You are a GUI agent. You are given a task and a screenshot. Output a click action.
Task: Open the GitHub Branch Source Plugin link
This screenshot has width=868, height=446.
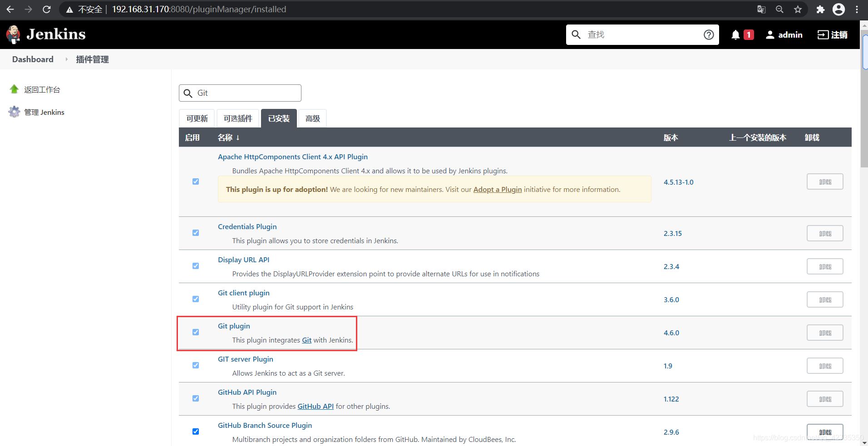[265, 425]
